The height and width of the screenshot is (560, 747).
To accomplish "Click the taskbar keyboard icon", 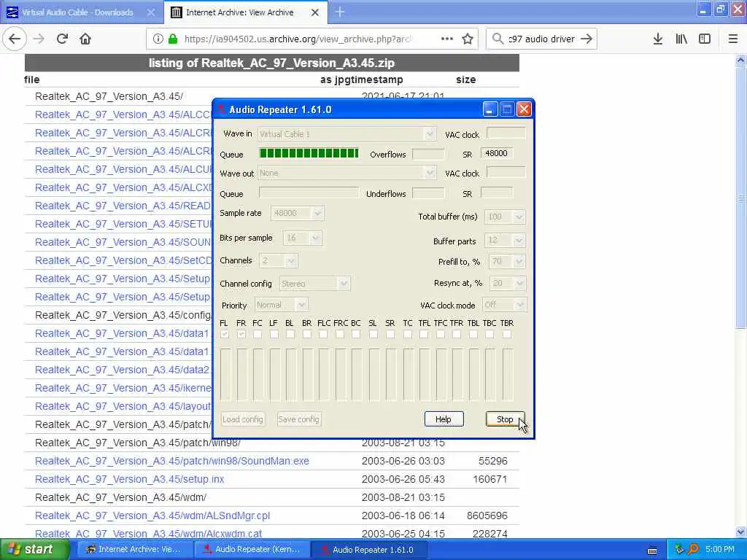I will (x=652, y=551).
